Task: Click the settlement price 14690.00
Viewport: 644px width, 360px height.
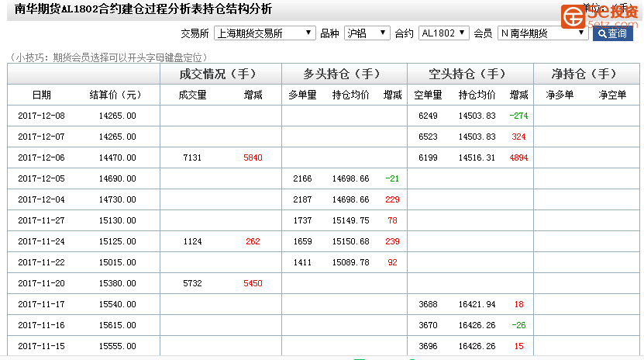Action: click(118, 178)
